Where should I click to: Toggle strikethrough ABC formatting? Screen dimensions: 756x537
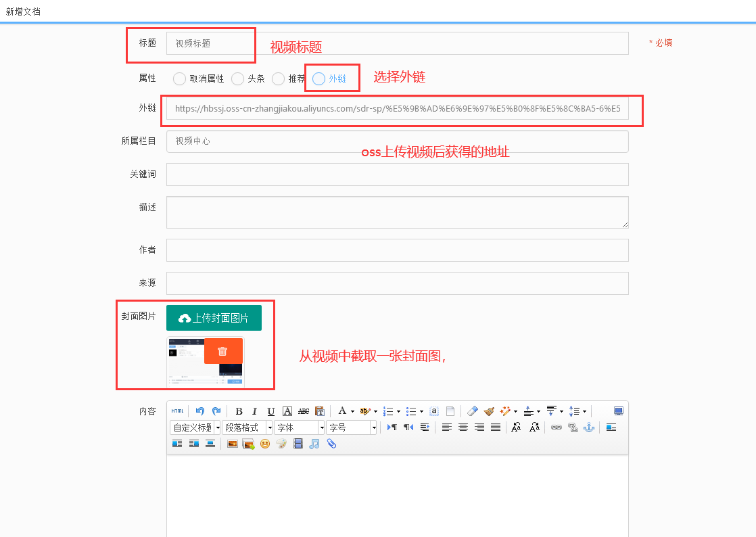click(x=304, y=411)
